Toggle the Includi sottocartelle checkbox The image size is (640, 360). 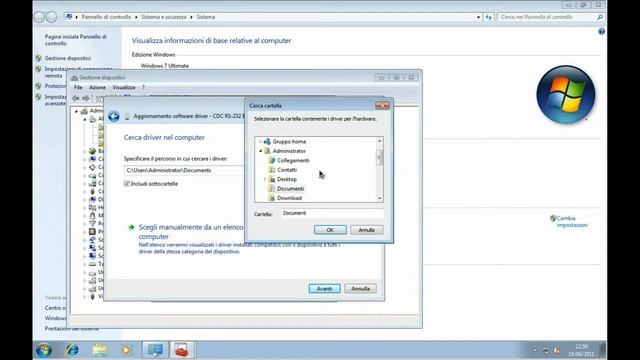127,184
